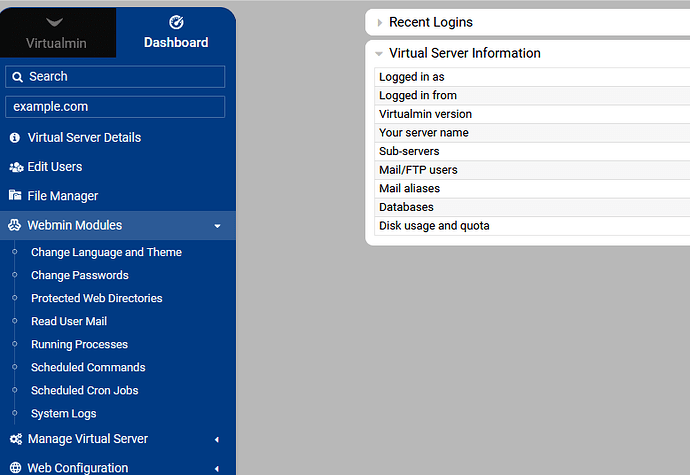View System Logs module
Image resolution: width=690 pixels, height=475 pixels.
pos(64,413)
